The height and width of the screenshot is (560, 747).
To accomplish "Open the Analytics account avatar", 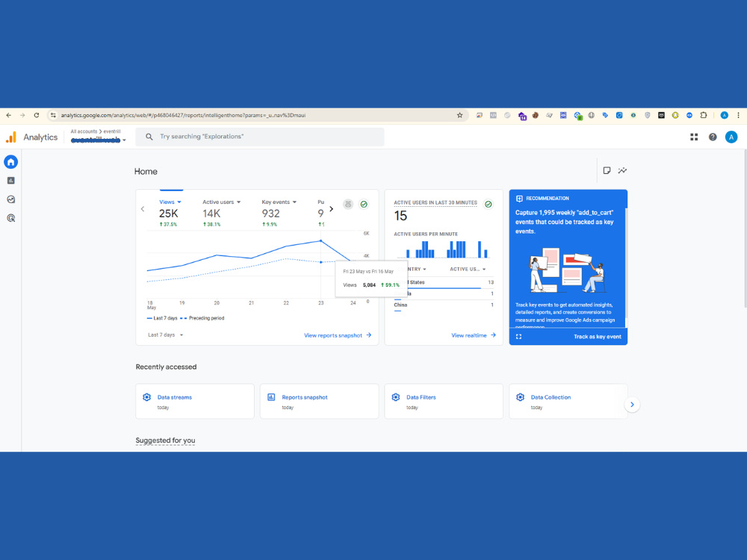I will click(731, 137).
